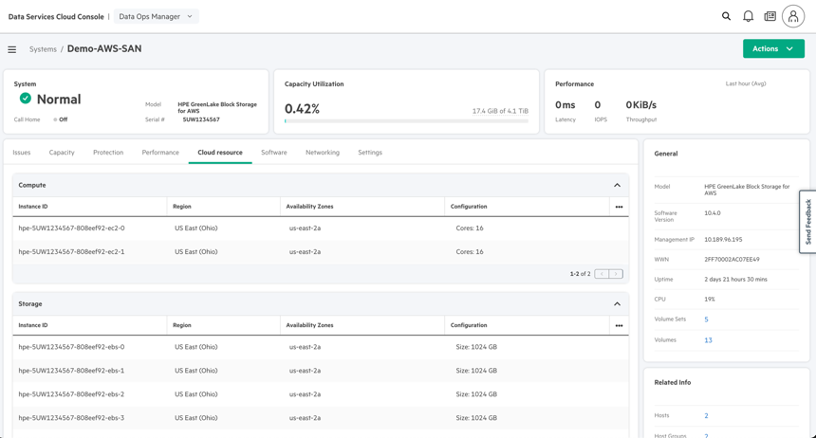This screenshot has height=438, width=816.
Task: Switch to the Settings tab
Action: click(x=370, y=152)
